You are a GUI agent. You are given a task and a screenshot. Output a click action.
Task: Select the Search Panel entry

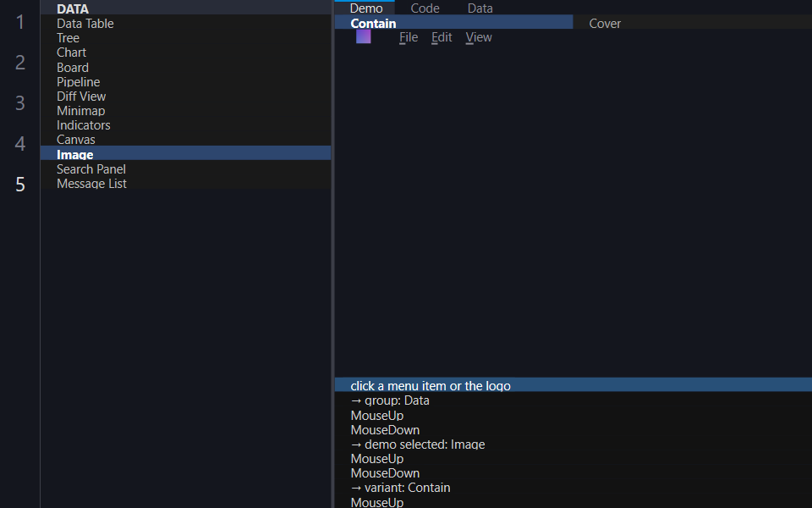pos(185,169)
